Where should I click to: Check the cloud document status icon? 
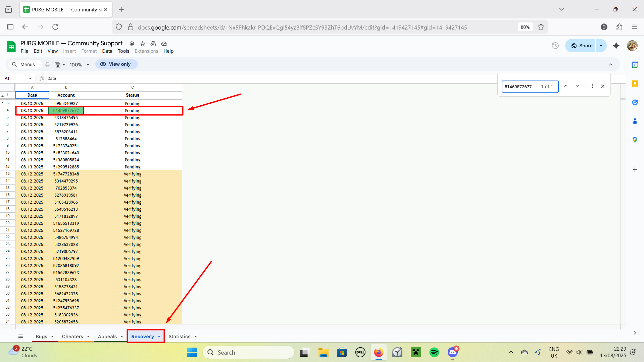tap(164, 44)
